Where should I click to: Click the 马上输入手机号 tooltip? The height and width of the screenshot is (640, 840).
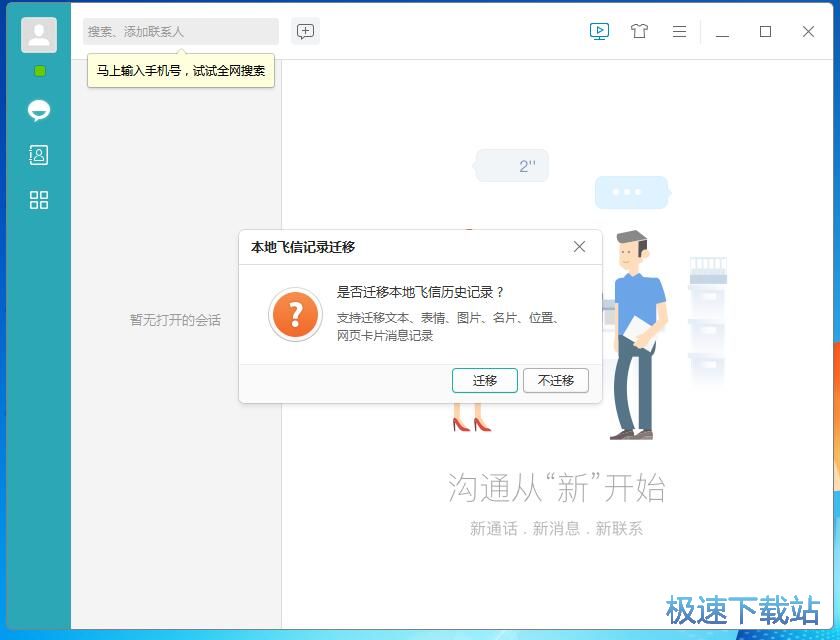point(181,71)
